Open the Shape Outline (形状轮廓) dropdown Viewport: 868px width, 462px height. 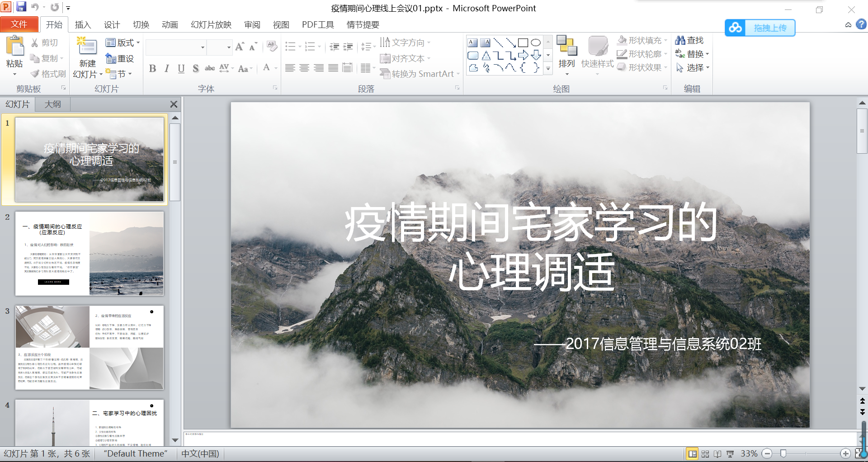642,54
